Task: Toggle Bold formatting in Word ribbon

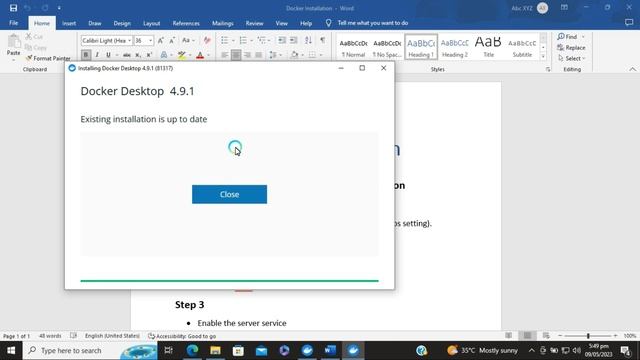Action: click(86, 55)
